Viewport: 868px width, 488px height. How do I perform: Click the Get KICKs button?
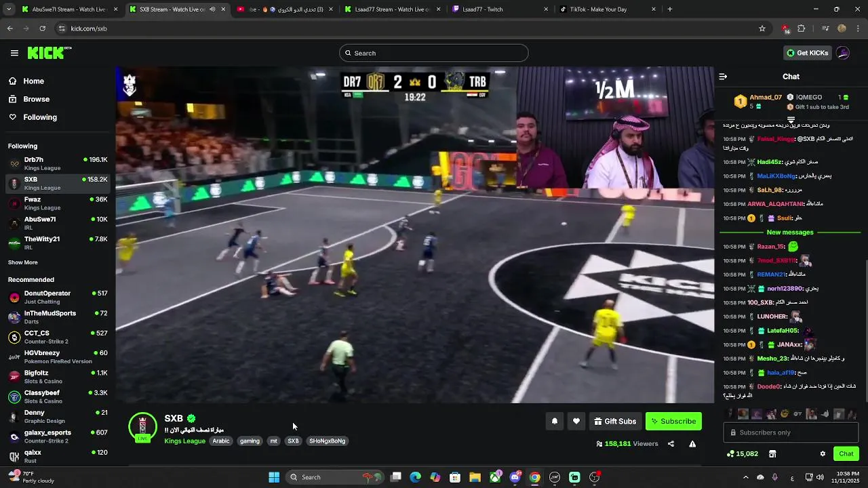coord(807,53)
